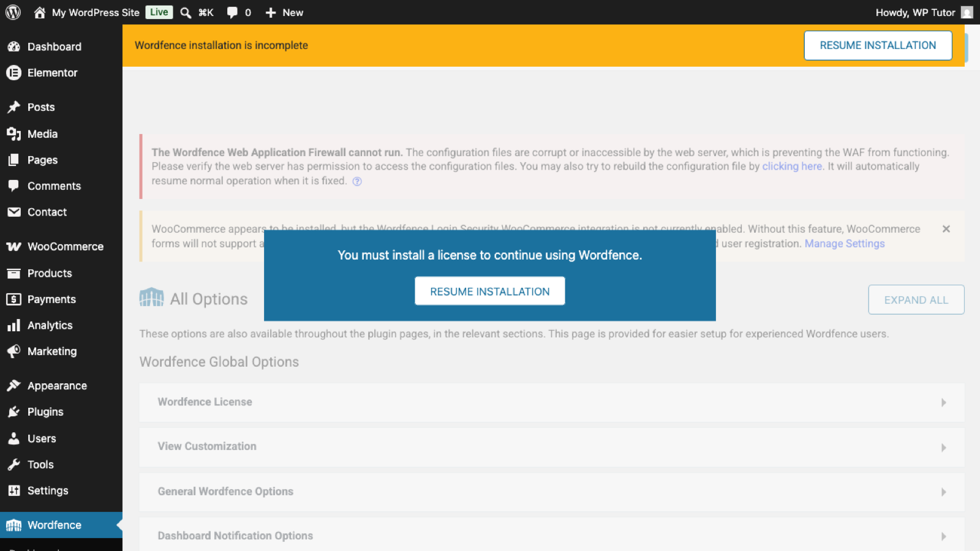Click the user avatar next to Howdy
The width and height of the screenshot is (980, 551).
[967, 12]
